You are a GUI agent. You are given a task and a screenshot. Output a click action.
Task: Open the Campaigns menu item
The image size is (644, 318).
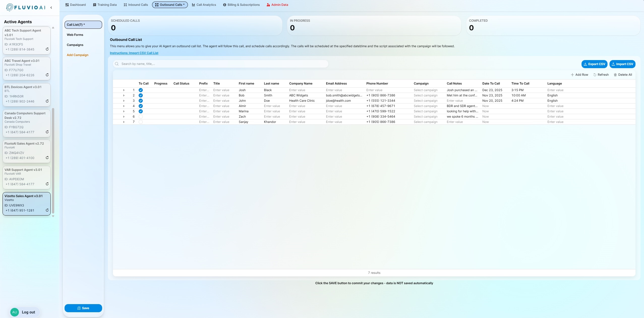pos(75,45)
